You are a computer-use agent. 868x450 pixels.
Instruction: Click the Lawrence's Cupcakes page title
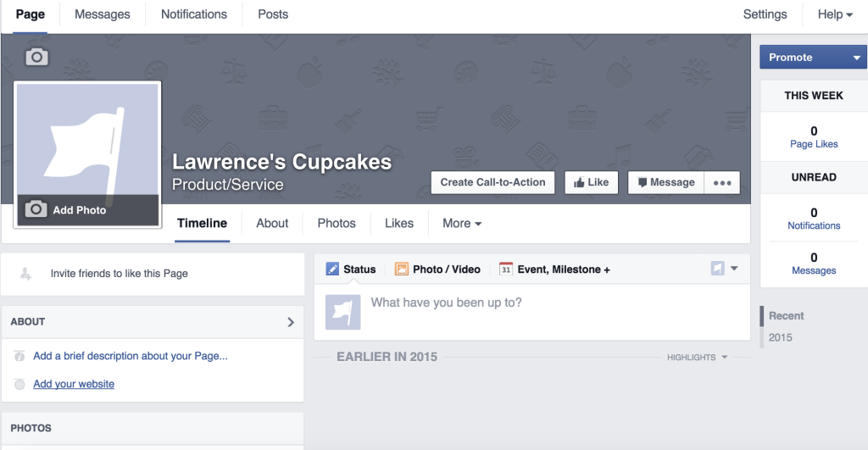pos(281,162)
